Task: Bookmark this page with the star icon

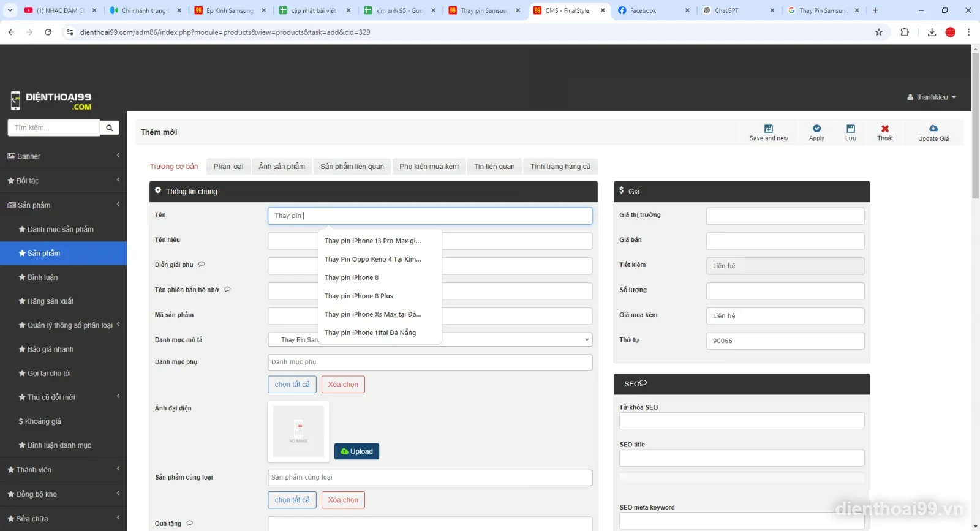Action: coord(879,32)
